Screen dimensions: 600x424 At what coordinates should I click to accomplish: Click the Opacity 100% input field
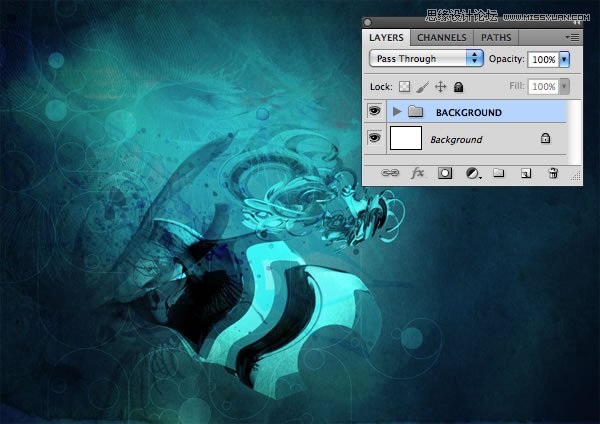click(543, 59)
